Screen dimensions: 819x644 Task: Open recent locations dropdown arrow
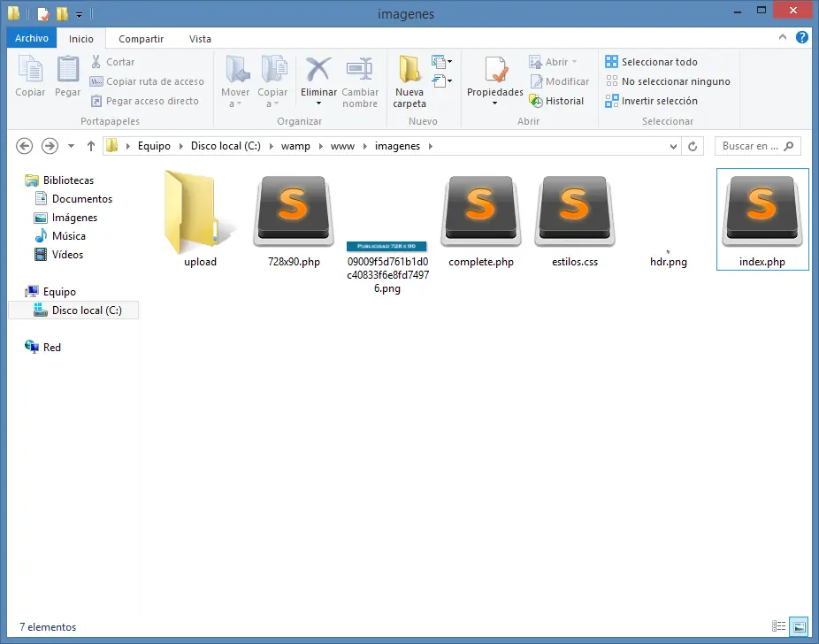pos(71,146)
